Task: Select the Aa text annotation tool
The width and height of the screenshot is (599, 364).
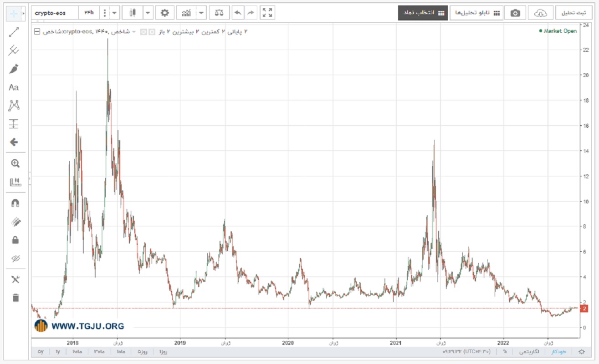Action: [x=14, y=87]
